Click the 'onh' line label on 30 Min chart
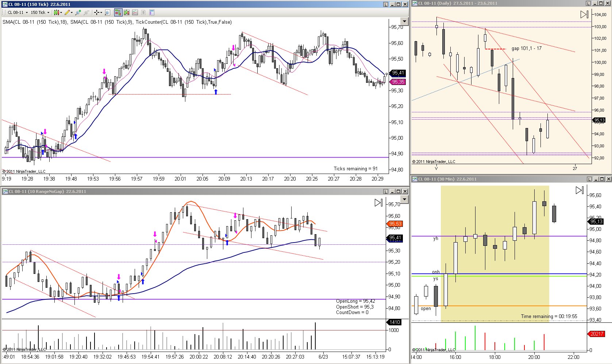The image size is (612, 364). coord(436,272)
